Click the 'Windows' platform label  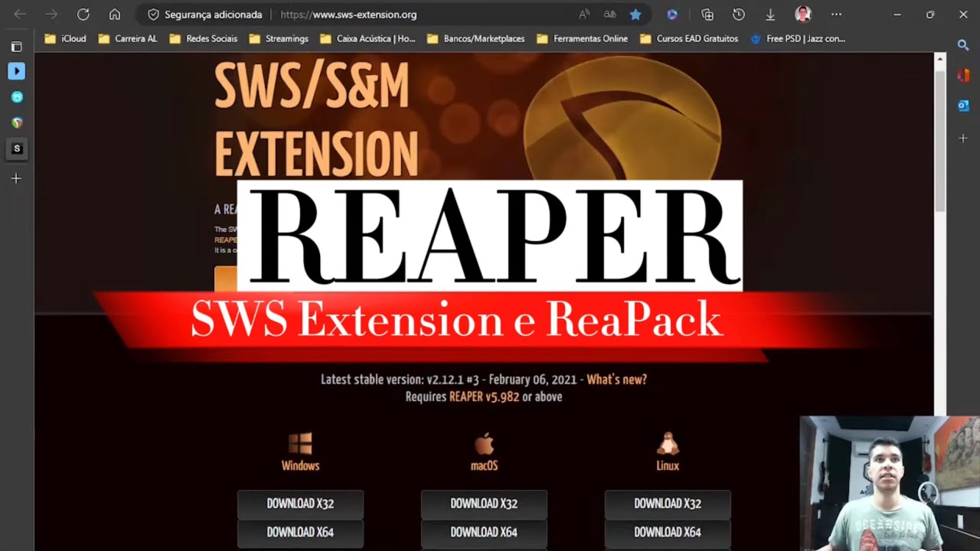pyautogui.click(x=300, y=466)
